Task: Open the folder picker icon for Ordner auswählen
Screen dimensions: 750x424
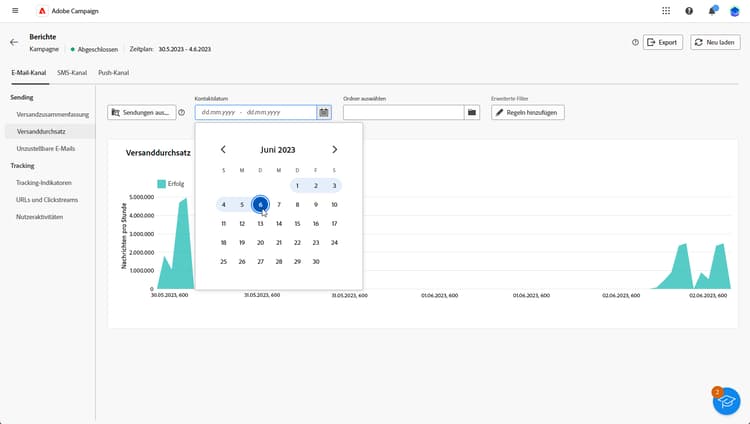Action: coord(472,112)
